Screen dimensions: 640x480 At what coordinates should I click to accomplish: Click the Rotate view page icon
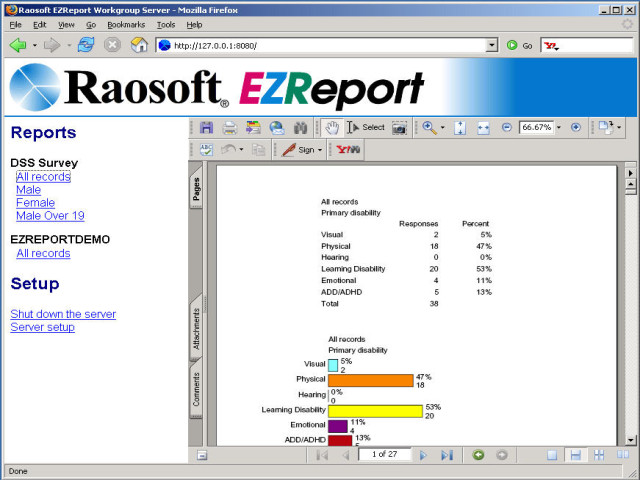pyautogui.click(x=606, y=127)
